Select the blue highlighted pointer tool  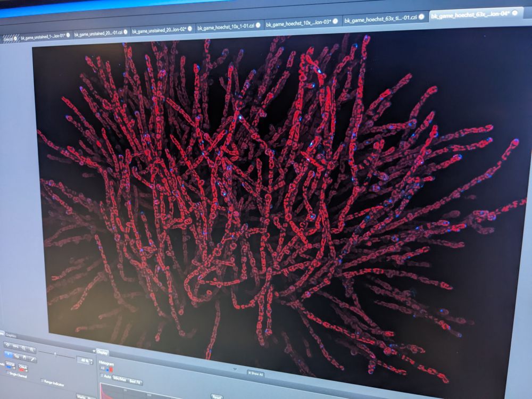click(8, 354)
